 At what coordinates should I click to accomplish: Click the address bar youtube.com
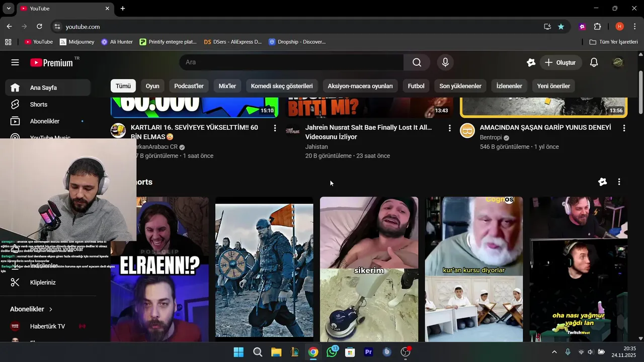pyautogui.click(x=83, y=27)
